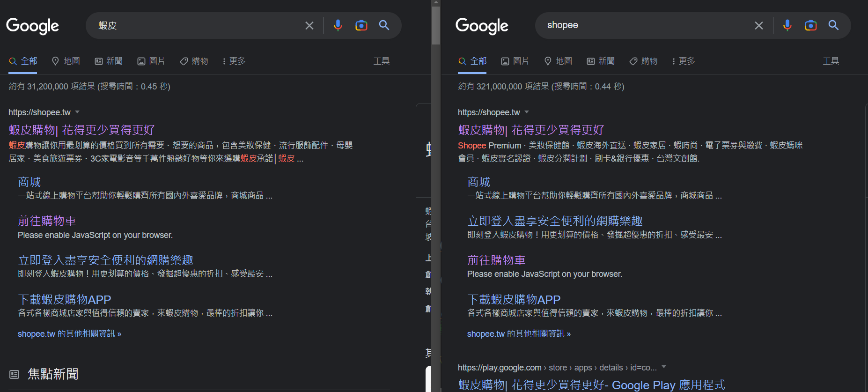The width and height of the screenshot is (868, 392).
Task: Open 商城 sitelink in left window
Action: coord(29,182)
